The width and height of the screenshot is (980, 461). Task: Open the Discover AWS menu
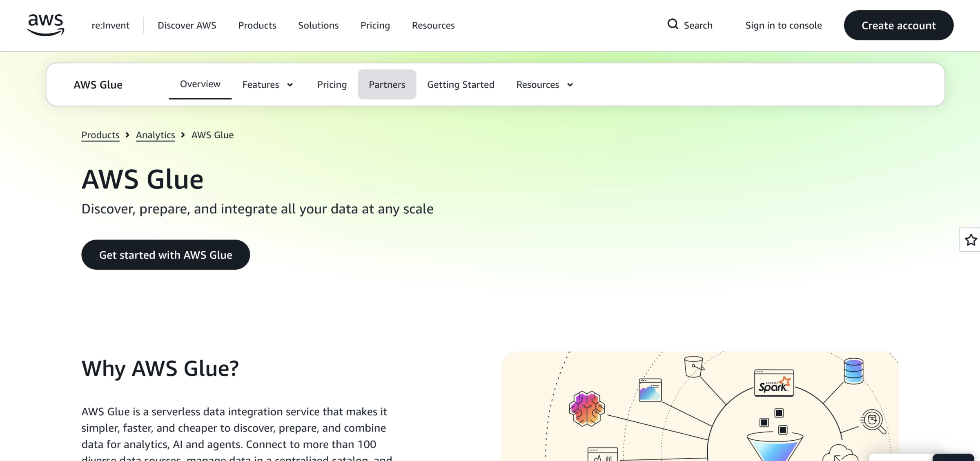click(187, 25)
